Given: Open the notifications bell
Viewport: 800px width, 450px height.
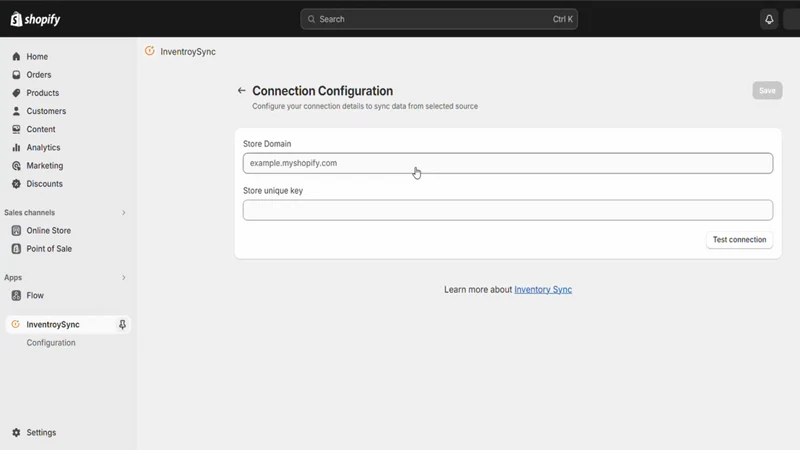Looking at the screenshot, I should pos(769,19).
